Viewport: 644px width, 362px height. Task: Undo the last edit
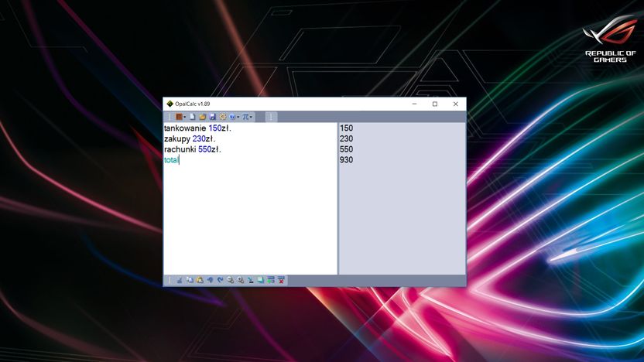[211, 280]
